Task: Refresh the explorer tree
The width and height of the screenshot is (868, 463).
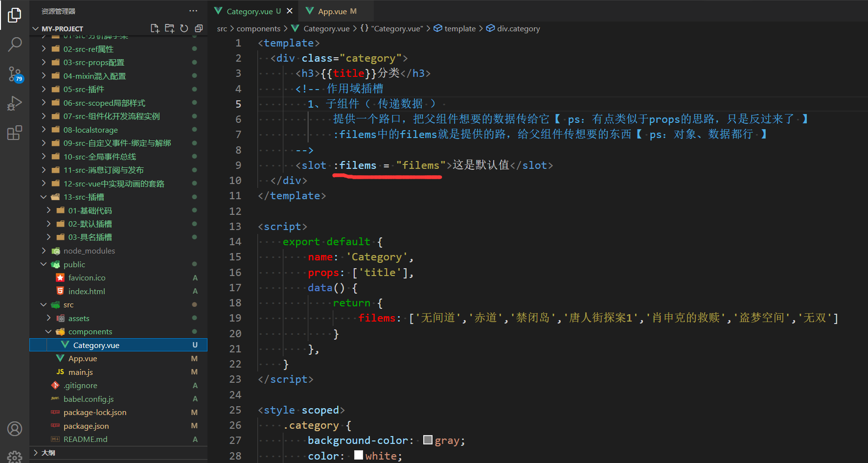Action: (x=184, y=28)
